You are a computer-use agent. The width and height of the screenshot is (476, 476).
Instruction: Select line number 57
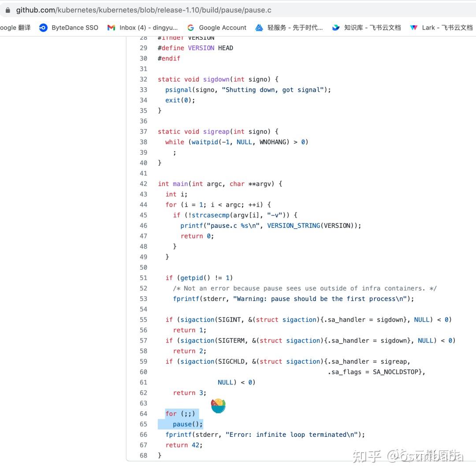(x=143, y=341)
